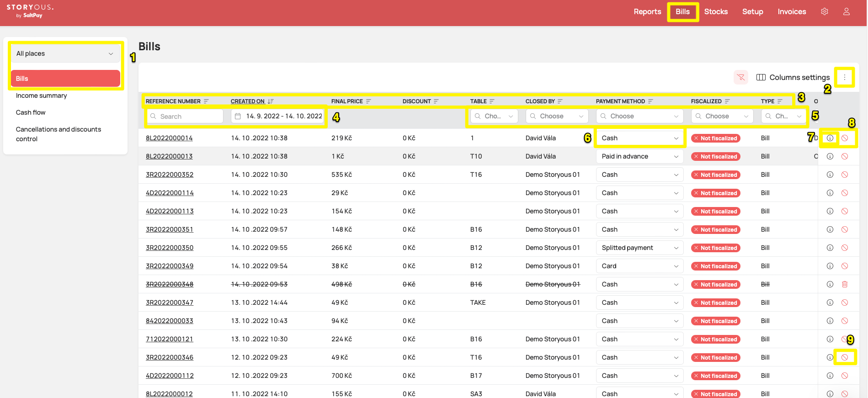Open Paid in advance payment dropdown

[x=639, y=156]
